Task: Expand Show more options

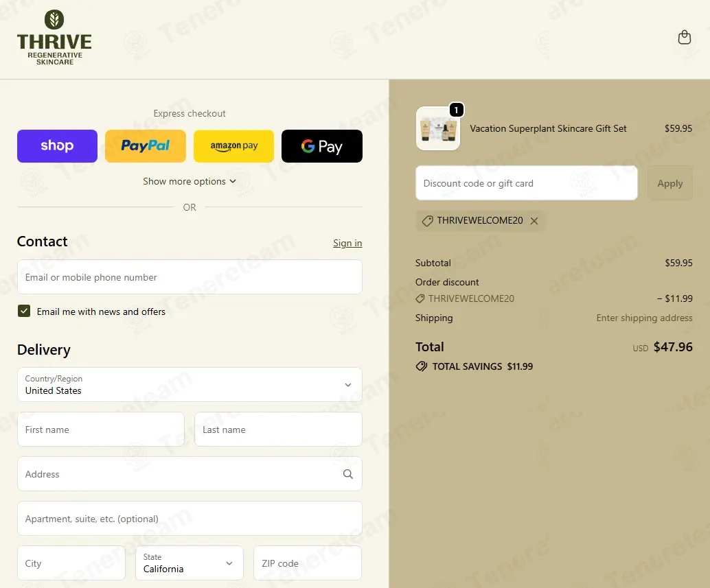Action: point(190,181)
